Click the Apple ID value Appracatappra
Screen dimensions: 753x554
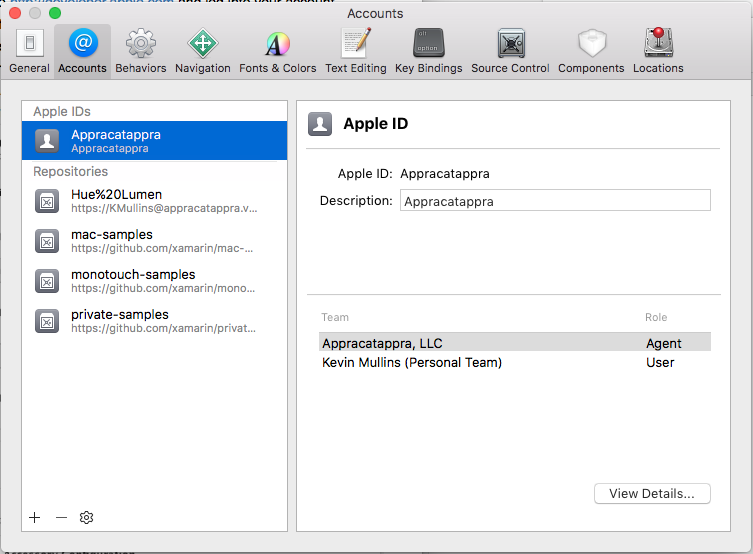point(445,174)
